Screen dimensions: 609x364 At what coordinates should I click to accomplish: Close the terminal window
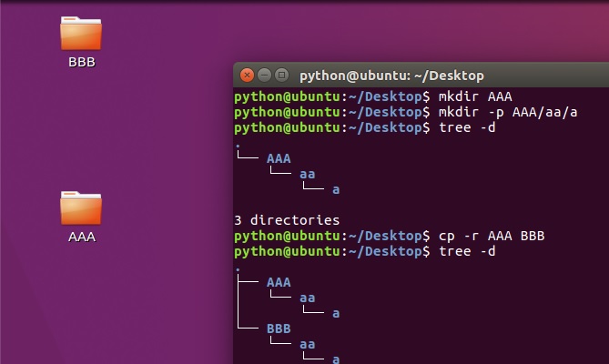247,75
